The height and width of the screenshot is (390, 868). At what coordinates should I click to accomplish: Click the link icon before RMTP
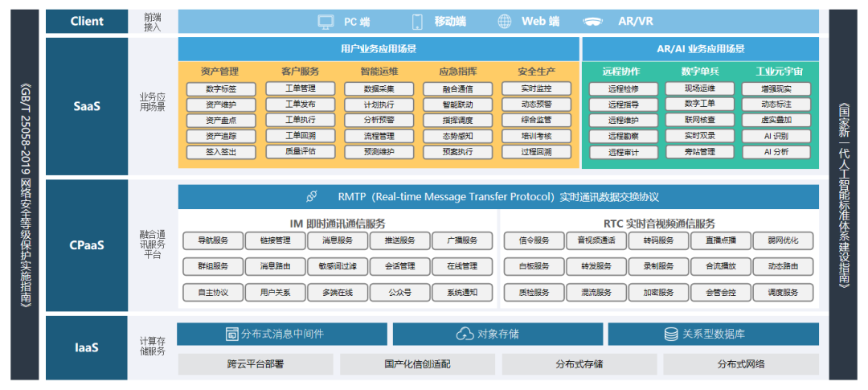[x=313, y=196]
